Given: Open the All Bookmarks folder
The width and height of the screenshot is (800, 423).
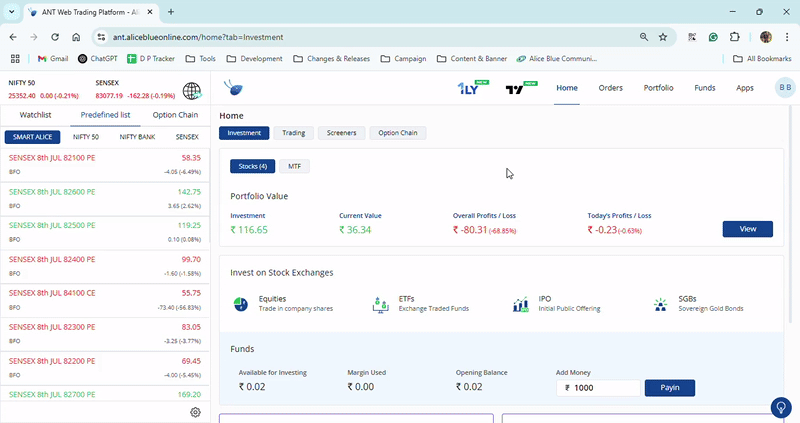Looking at the screenshot, I should [x=762, y=59].
